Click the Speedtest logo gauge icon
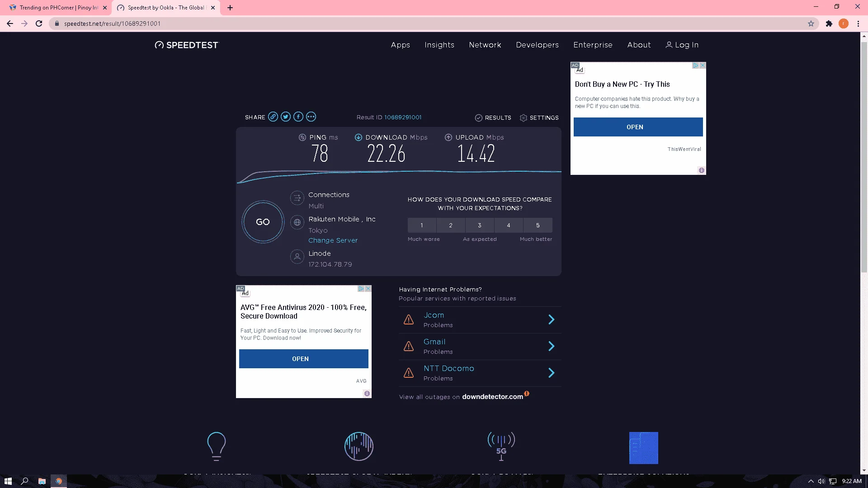Viewport: 868px width, 488px height. [159, 45]
